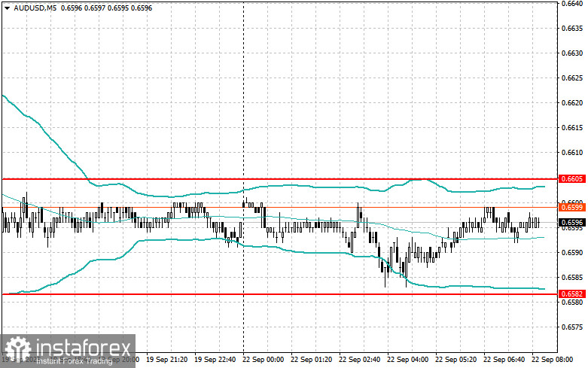
Task: Select the black 0.6596 current price label
Action: [571, 223]
